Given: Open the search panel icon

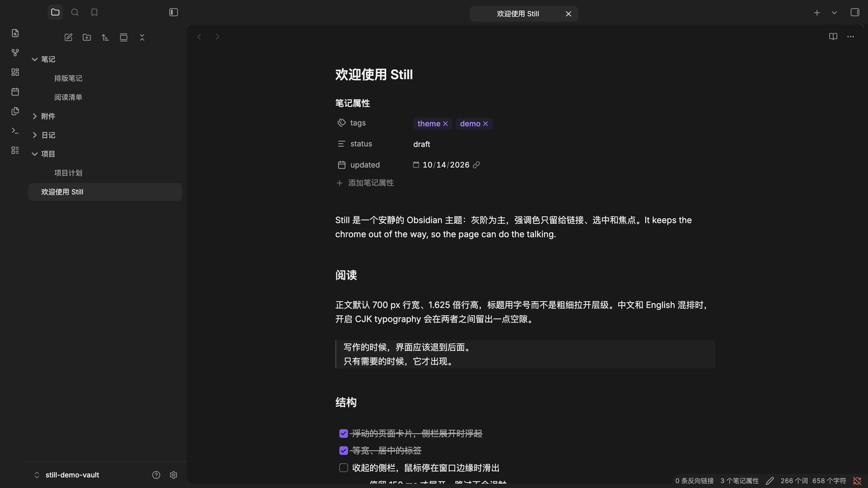Looking at the screenshot, I should (x=75, y=12).
